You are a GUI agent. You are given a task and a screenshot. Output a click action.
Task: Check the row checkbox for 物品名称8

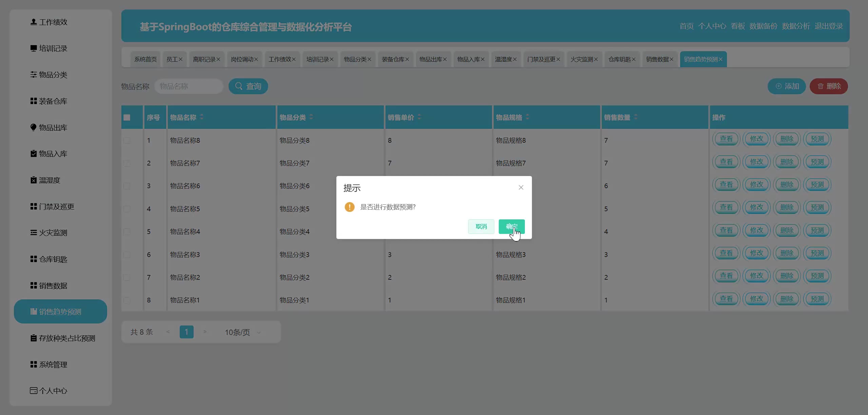[x=127, y=140]
